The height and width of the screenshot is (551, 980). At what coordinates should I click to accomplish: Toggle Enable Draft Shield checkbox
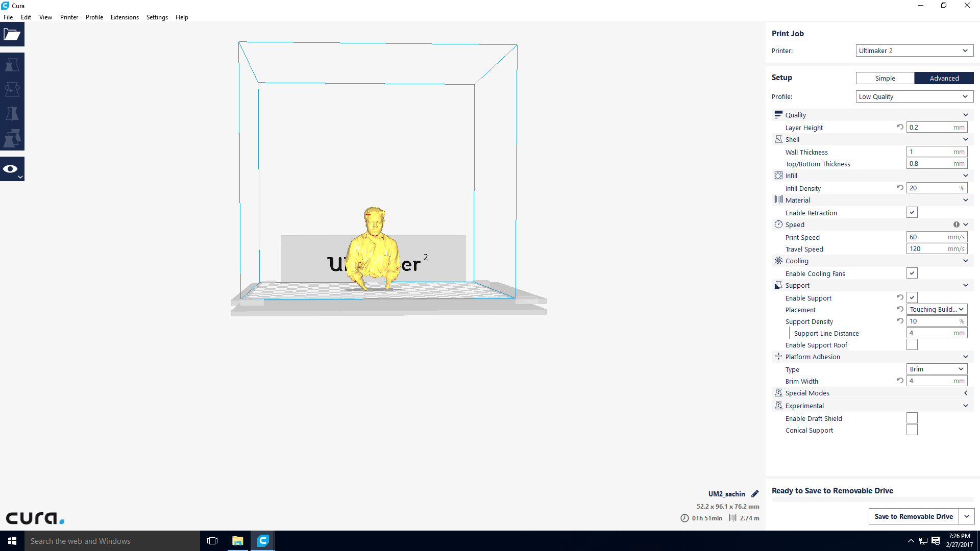pos(912,418)
